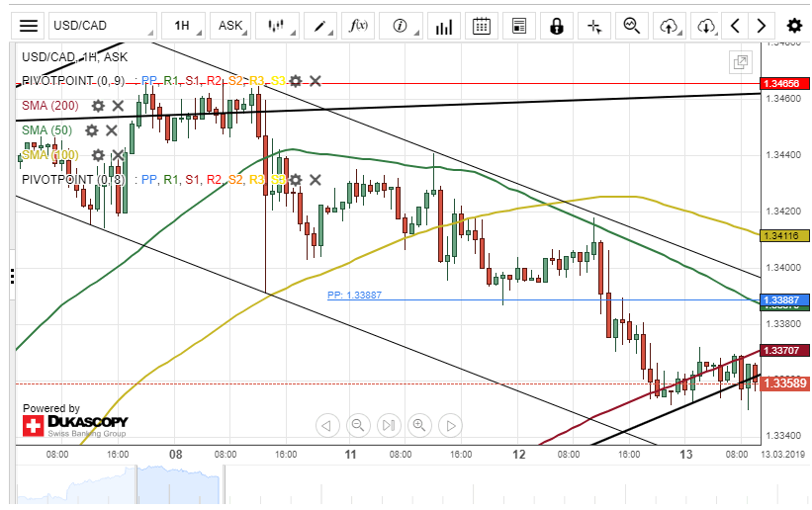The width and height of the screenshot is (812, 510).
Task: Open the hamburger main menu
Action: pyautogui.click(x=29, y=26)
